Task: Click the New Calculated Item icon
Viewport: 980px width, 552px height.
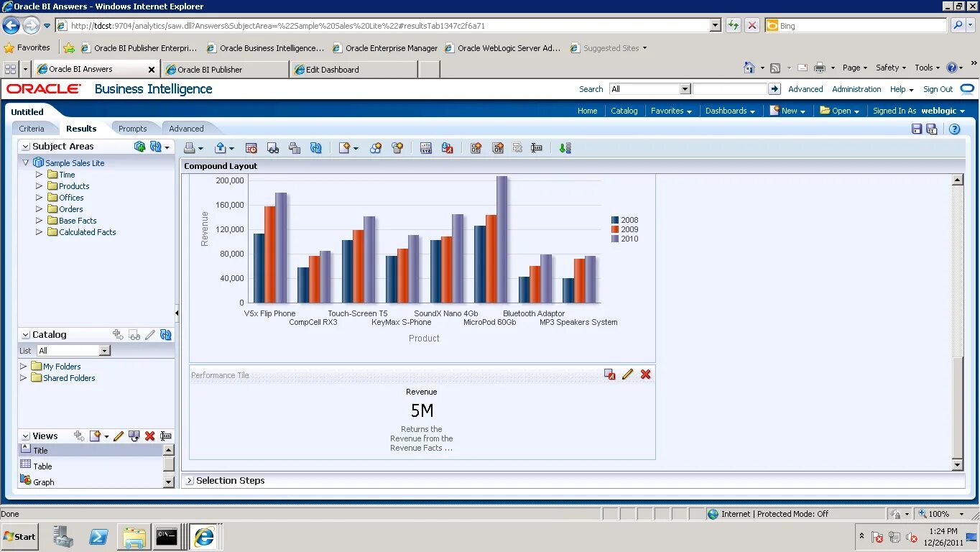Action: [397, 148]
